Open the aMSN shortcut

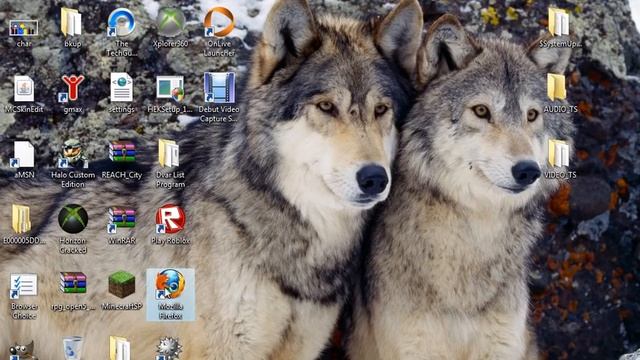tap(23, 154)
